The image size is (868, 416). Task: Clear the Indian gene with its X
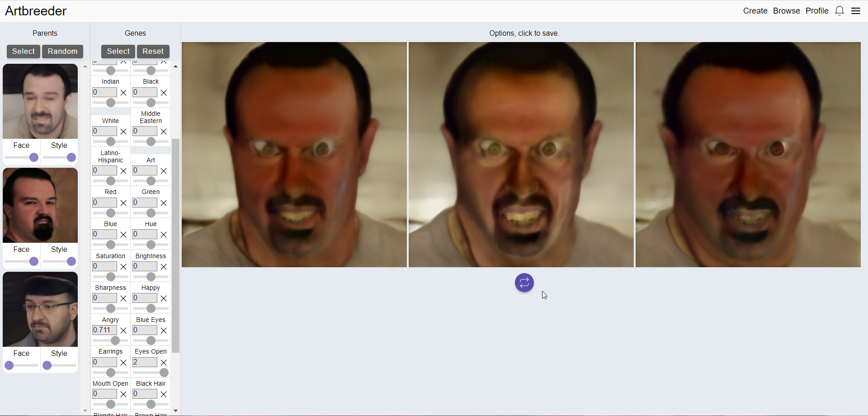[x=123, y=93]
